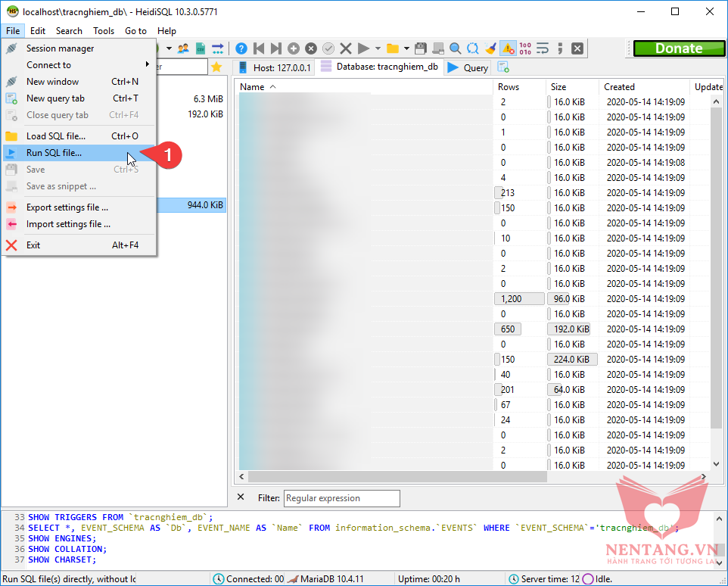
Task: Click the blue help question mark icon
Action: point(241,48)
